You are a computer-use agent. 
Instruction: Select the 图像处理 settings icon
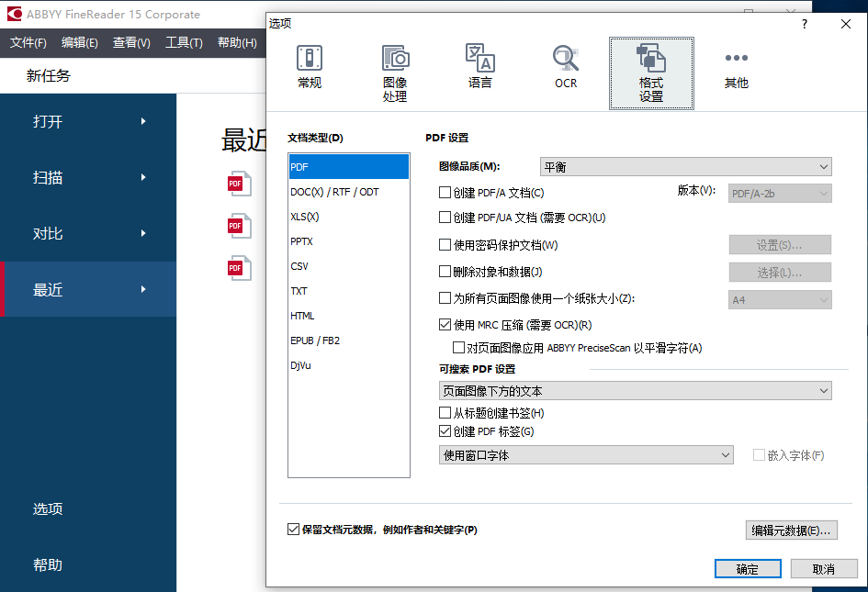[x=395, y=69]
